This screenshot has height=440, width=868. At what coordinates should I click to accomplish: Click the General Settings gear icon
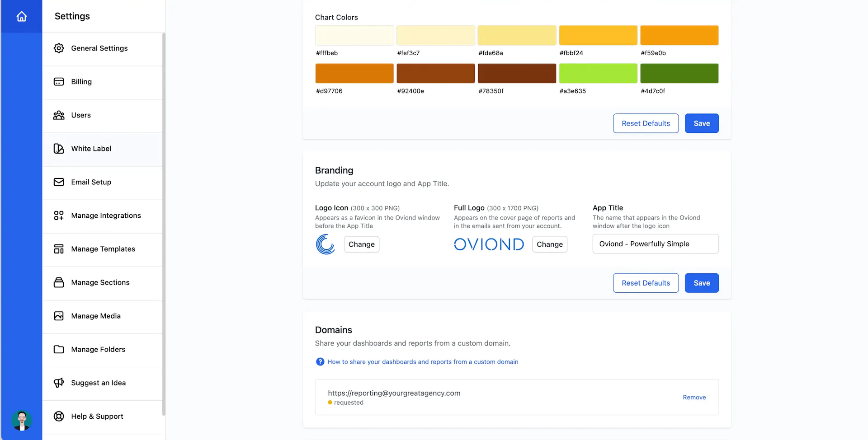[x=59, y=48]
